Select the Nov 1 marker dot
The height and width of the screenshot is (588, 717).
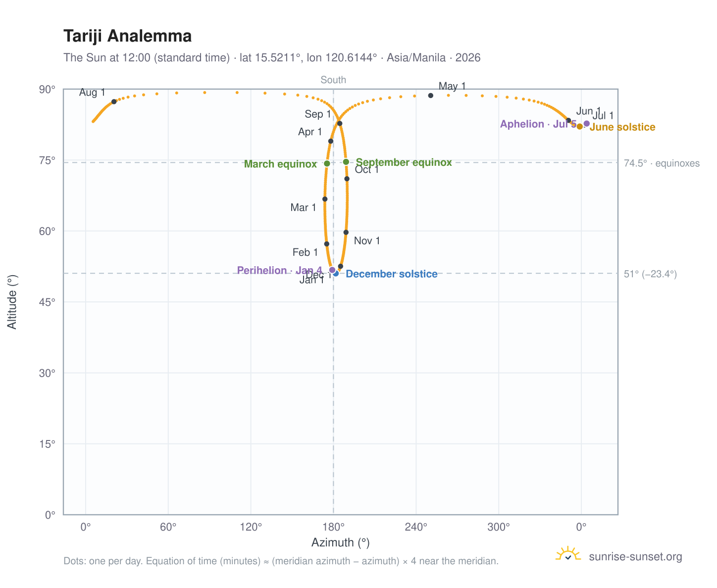tap(346, 232)
